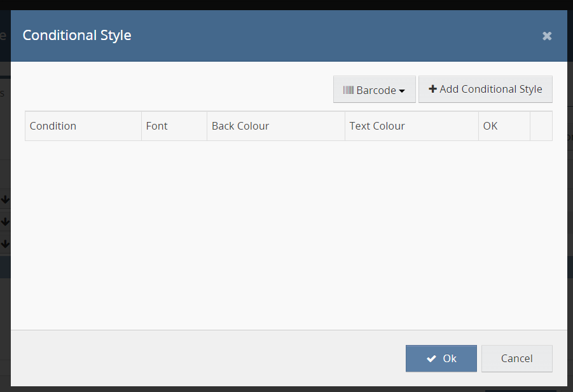
Task: Click the checkmark icon on Ok button
Action: pyautogui.click(x=431, y=358)
